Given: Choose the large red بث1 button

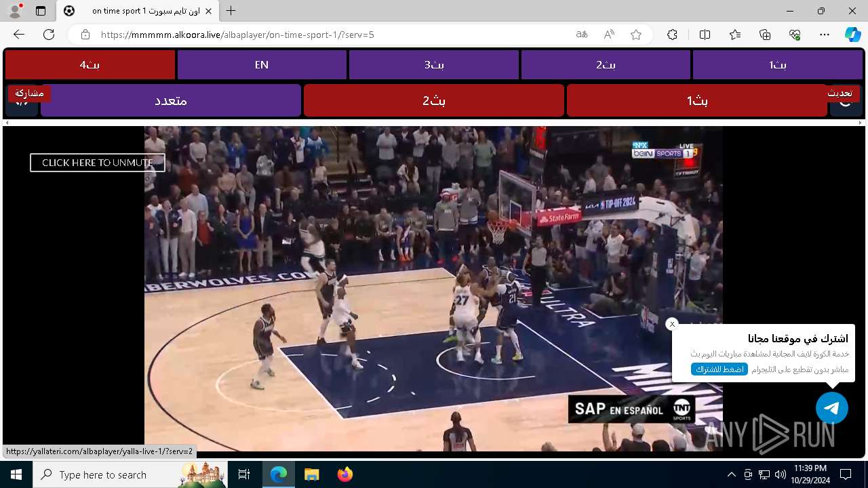Looking at the screenshot, I should click(697, 100).
